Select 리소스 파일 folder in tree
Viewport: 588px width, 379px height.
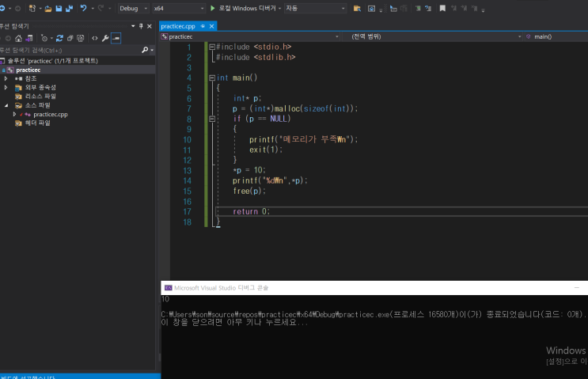coord(40,97)
